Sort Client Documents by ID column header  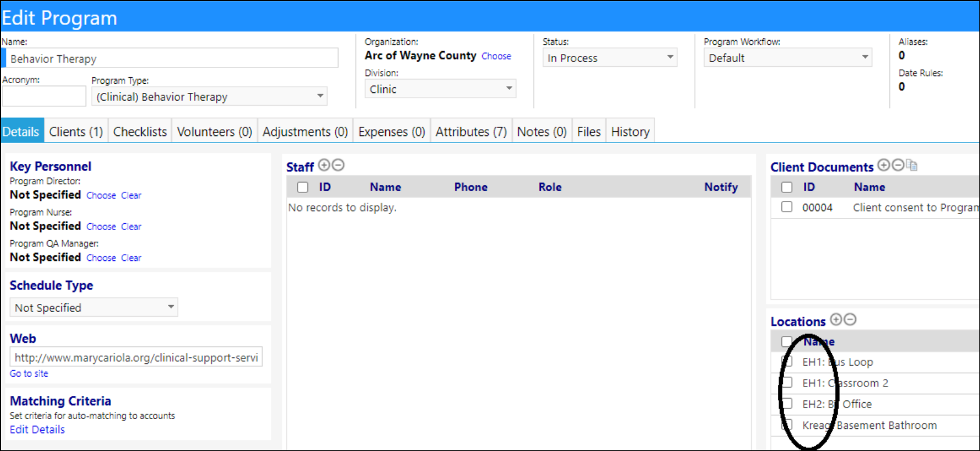pos(809,187)
